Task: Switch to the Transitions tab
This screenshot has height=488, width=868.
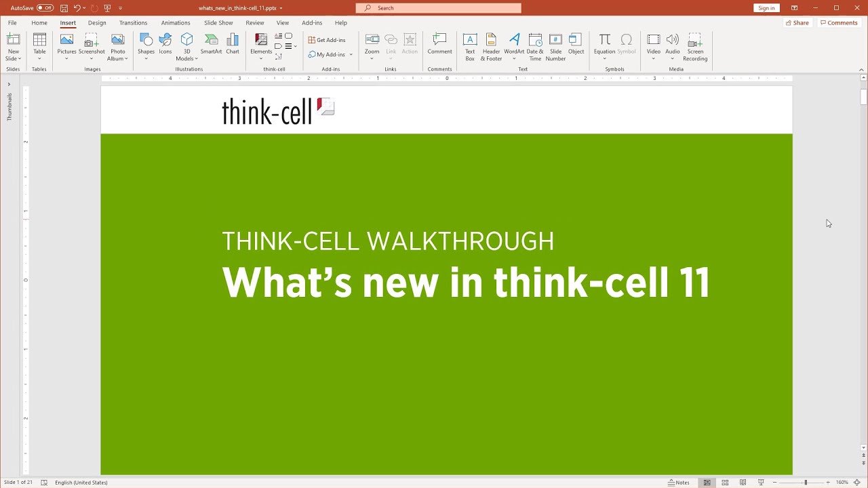Action: click(x=133, y=23)
